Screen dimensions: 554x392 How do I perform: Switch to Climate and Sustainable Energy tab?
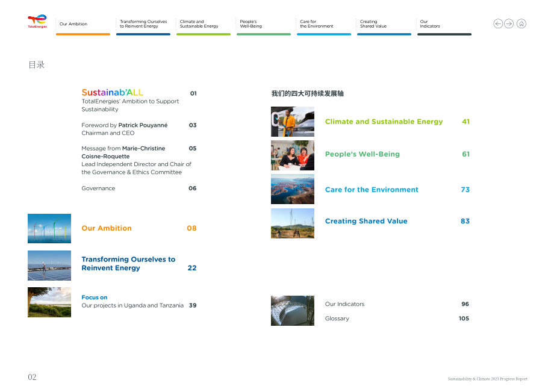point(203,26)
